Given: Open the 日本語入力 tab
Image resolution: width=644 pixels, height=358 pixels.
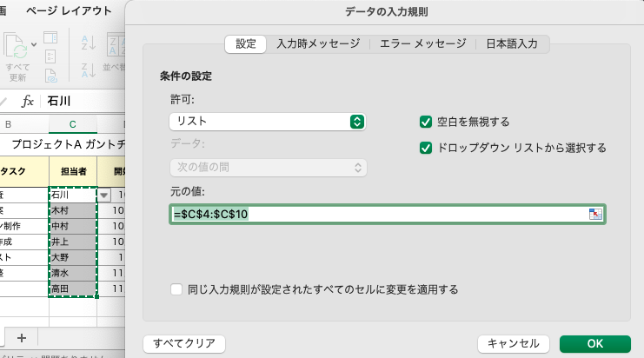Looking at the screenshot, I should point(512,43).
